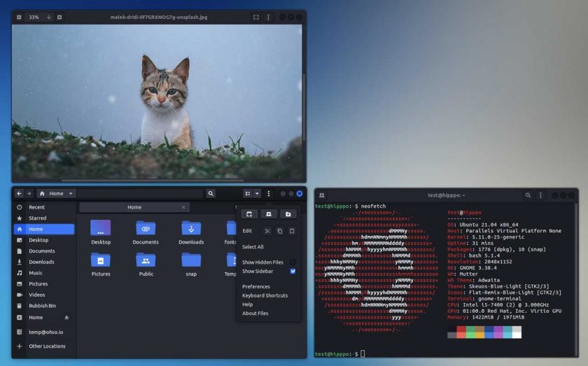Close the Home tab in Files

183,207
